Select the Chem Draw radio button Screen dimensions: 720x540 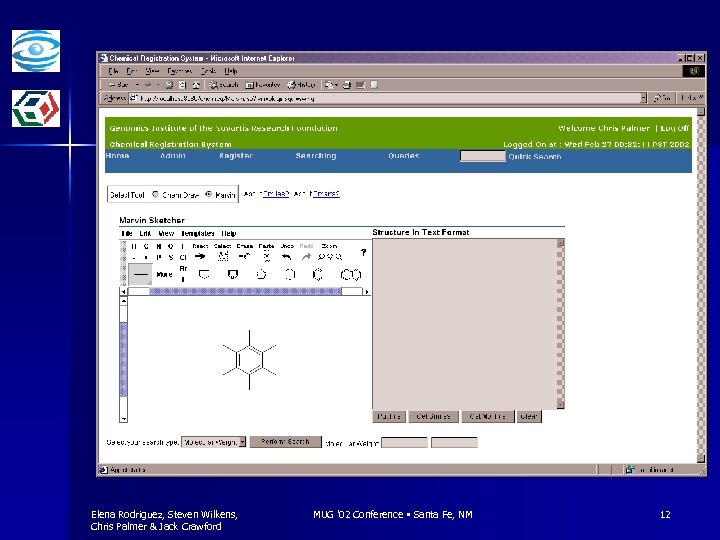click(155, 194)
